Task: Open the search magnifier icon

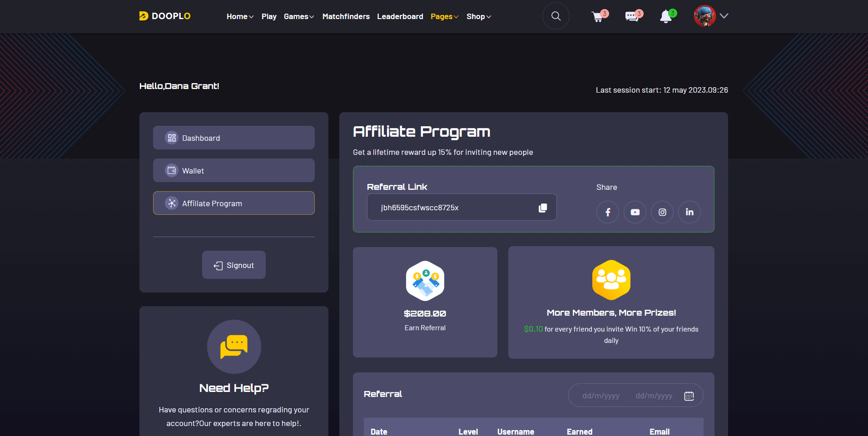Action: [556, 16]
